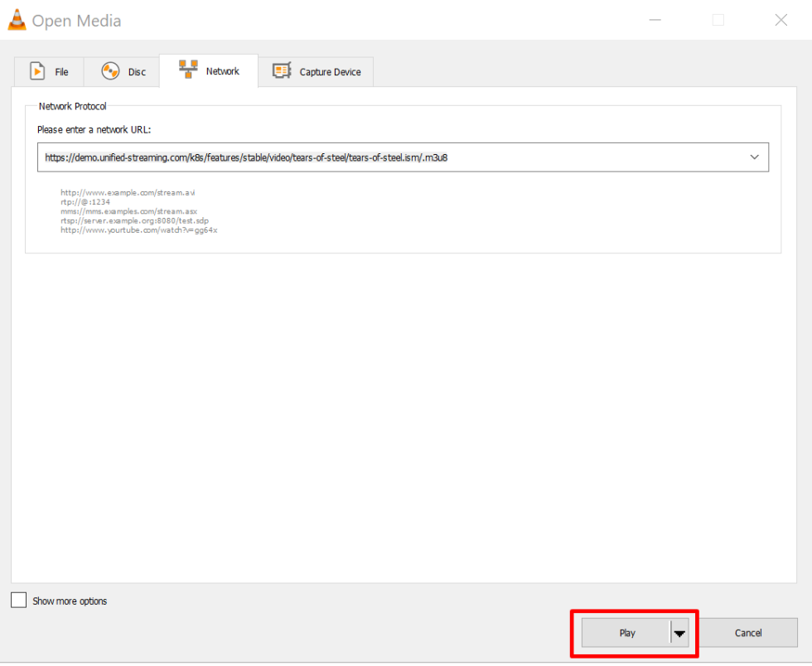Image resolution: width=812 pixels, height=666 pixels.
Task: Expand the Play button options arrow
Action: pos(680,632)
